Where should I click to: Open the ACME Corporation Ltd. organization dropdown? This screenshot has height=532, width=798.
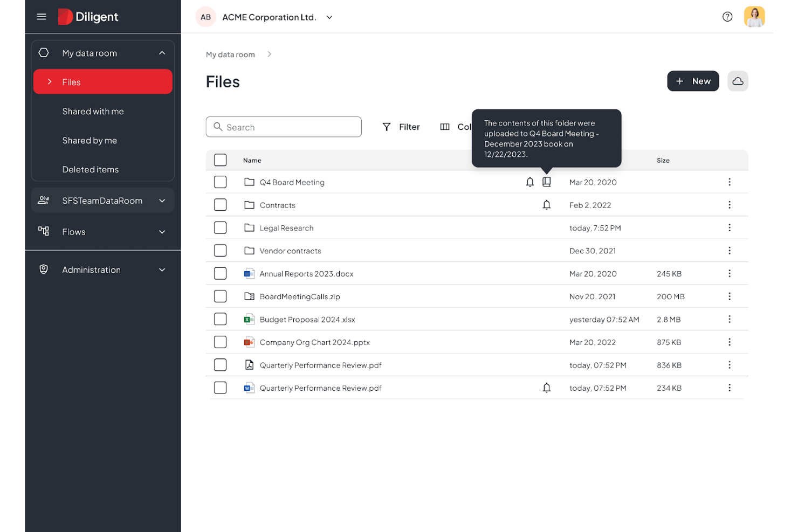(329, 17)
